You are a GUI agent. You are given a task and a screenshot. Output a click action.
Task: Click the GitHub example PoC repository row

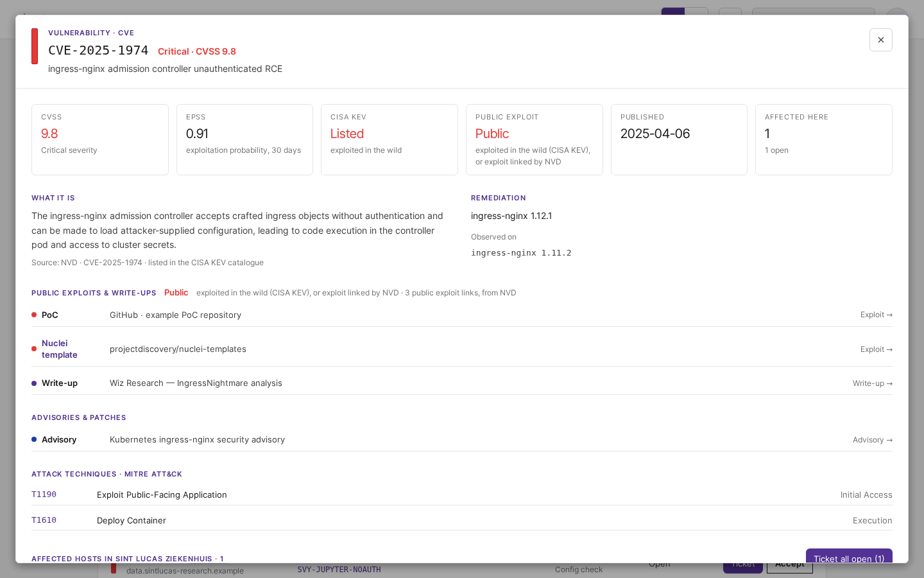pyautogui.click(x=462, y=315)
